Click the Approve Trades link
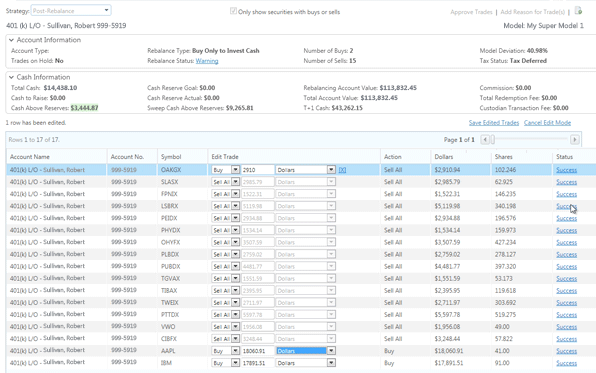This screenshot has height=373, width=596. (x=471, y=12)
